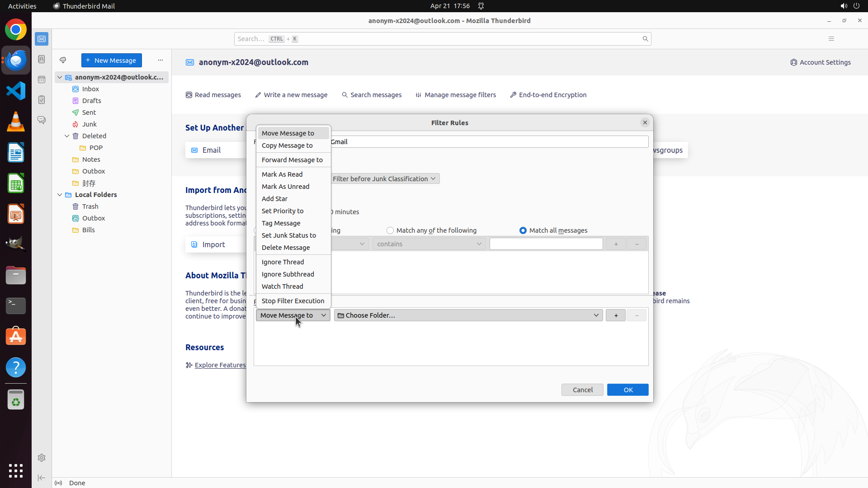868x488 pixels.
Task: Open Filter before Junk Classification dropdown
Action: (x=384, y=179)
